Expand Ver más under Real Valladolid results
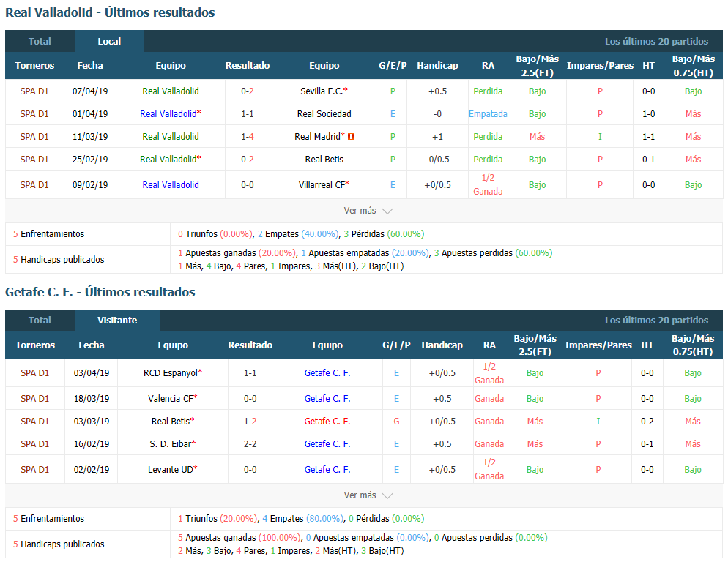Viewport: 728px width, 562px height. point(368,211)
